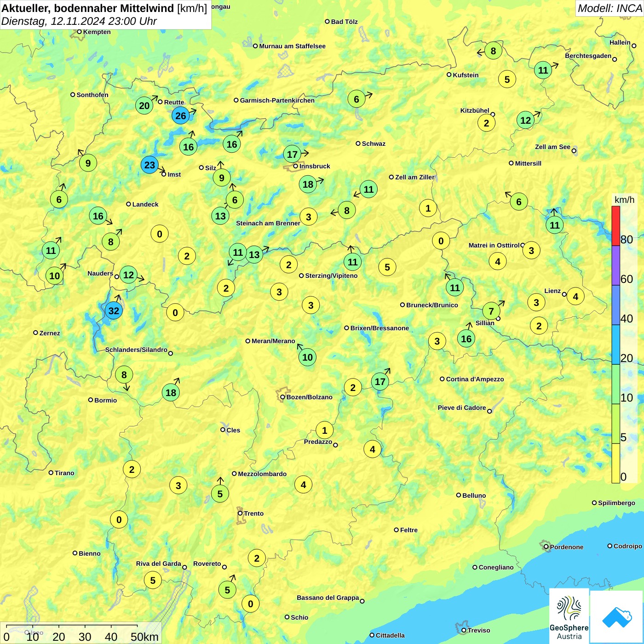
Task: Select the 12 wind marker next to Nauders
Action: coord(128,275)
